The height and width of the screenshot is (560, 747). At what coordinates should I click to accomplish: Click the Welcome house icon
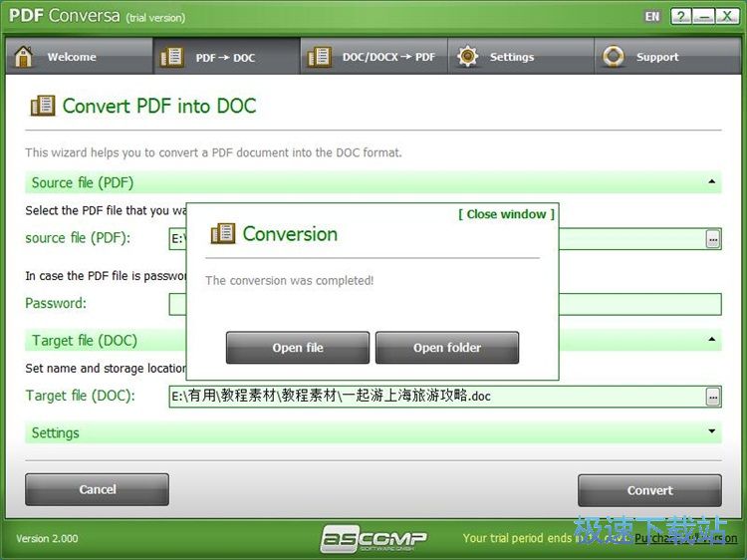point(23,56)
